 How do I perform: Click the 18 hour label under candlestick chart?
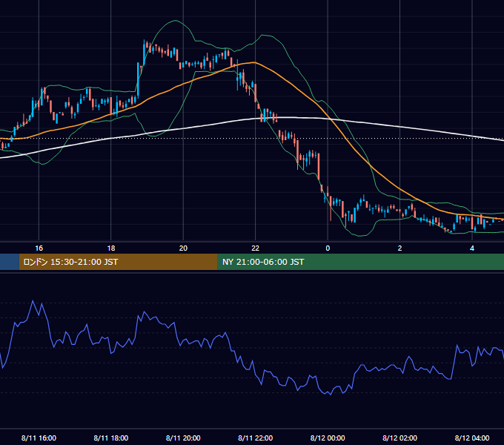(111, 248)
